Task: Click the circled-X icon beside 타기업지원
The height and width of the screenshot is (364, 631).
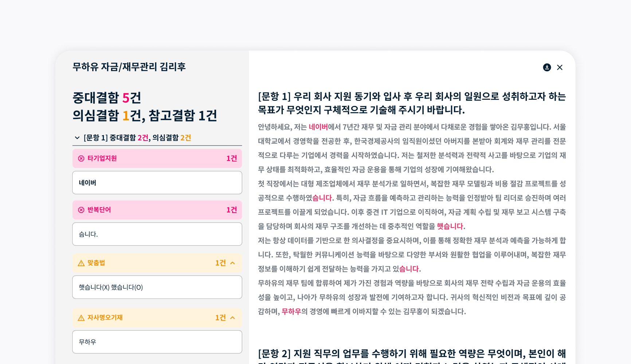Action: point(81,158)
